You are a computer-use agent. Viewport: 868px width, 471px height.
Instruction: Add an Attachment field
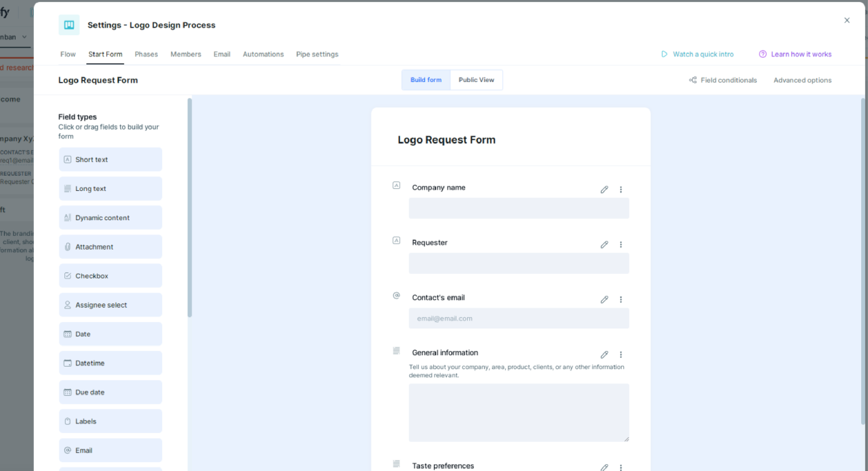click(111, 247)
